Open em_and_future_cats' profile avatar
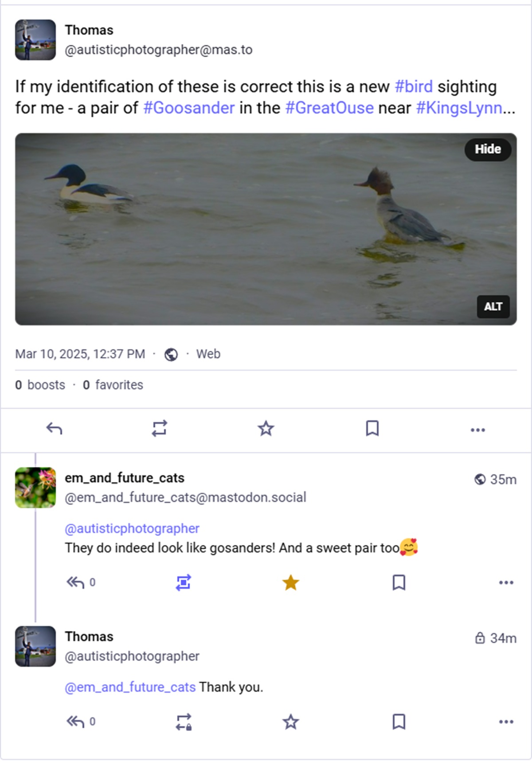 tap(35, 488)
